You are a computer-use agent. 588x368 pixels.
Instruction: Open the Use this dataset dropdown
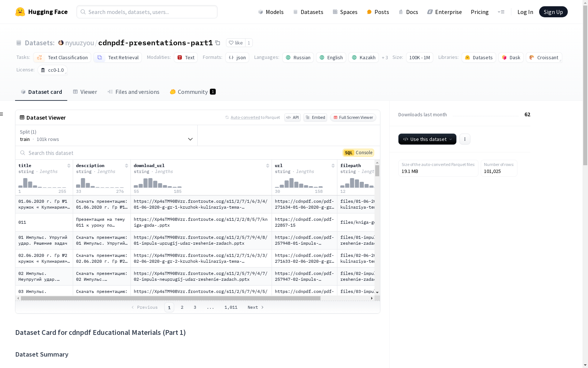pos(427,139)
